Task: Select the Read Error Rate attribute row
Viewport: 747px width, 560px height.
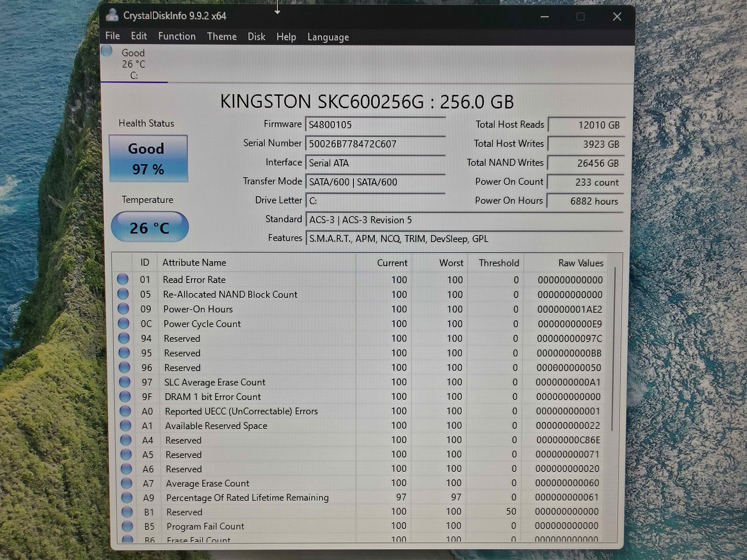Action: point(361,280)
